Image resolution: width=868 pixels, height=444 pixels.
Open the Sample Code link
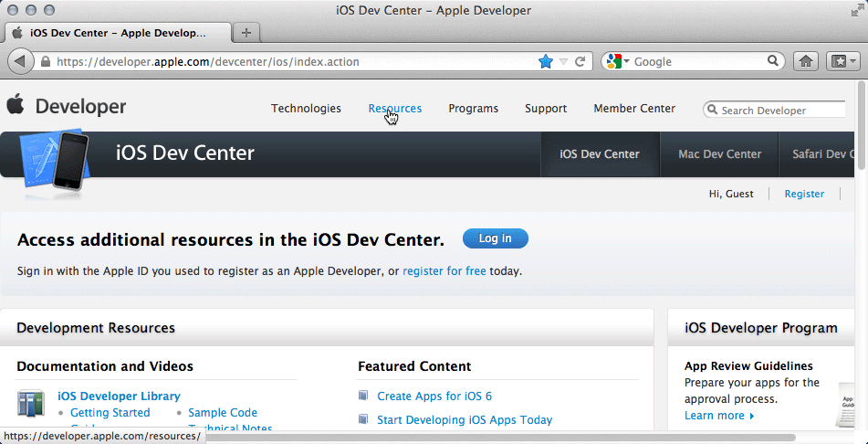point(223,412)
